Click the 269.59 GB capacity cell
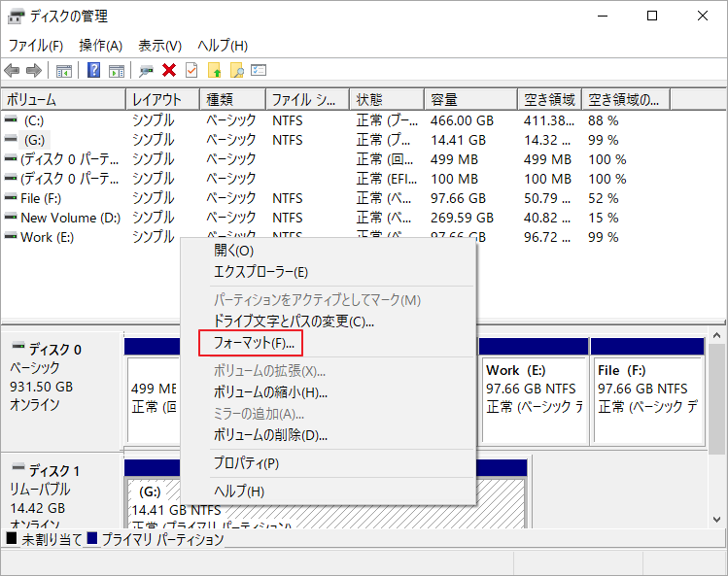728x576 pixels. point(462,218)
